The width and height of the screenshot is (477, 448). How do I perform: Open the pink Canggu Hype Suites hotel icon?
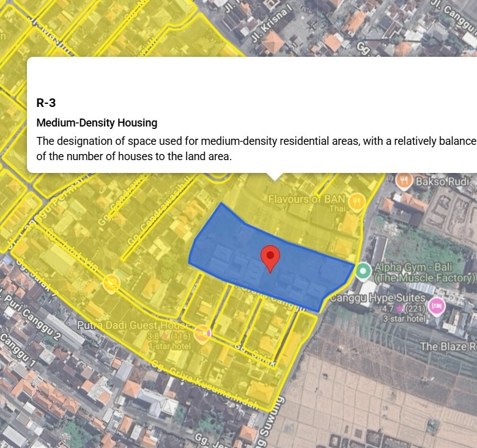(x=437, y=305)
